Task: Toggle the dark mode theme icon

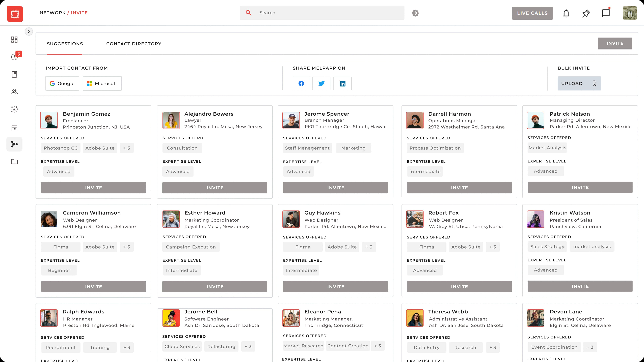Action: pyautogui.click(x=415, y=13)
